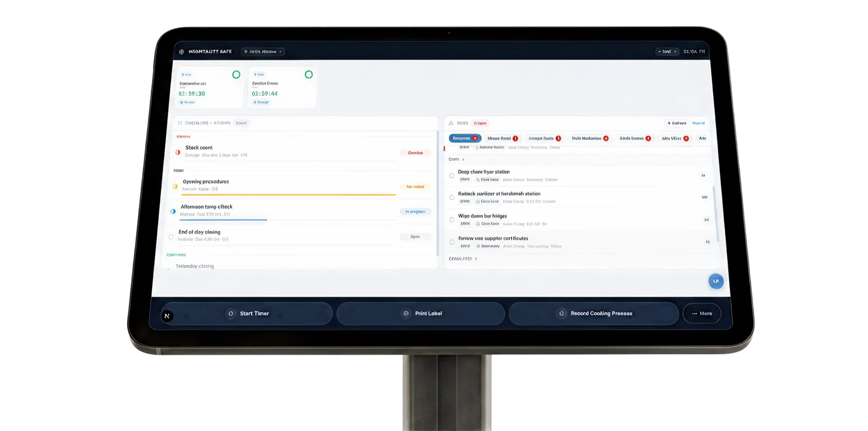868x431 pixels.
Task: Click the triangle icon in the tasks panel header
Action: (451, 123)
